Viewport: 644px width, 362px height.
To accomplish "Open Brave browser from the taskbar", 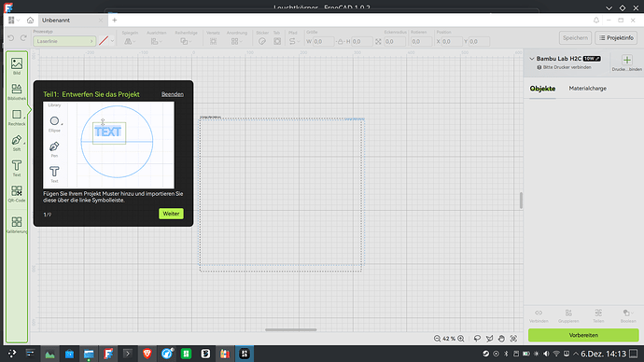I will coord(147,354).
